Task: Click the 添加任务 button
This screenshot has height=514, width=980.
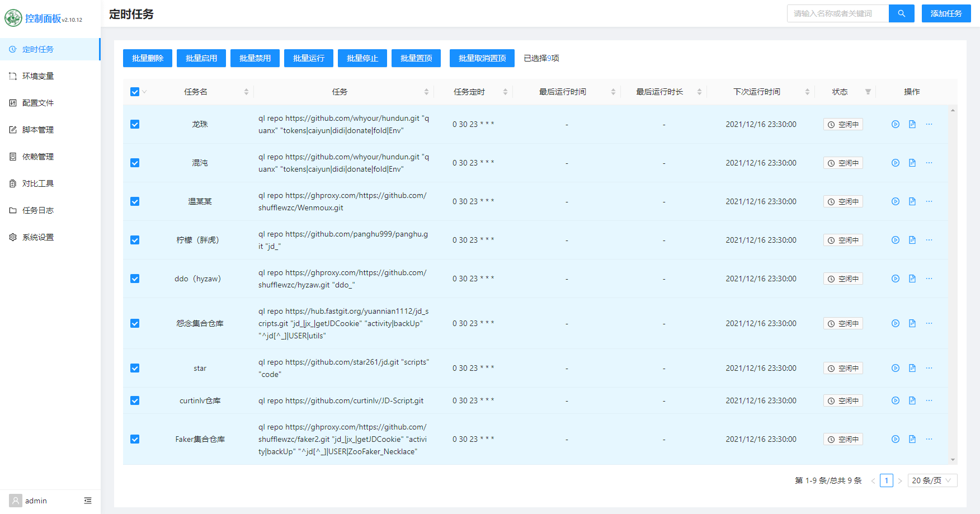Action: coord(946,13)
